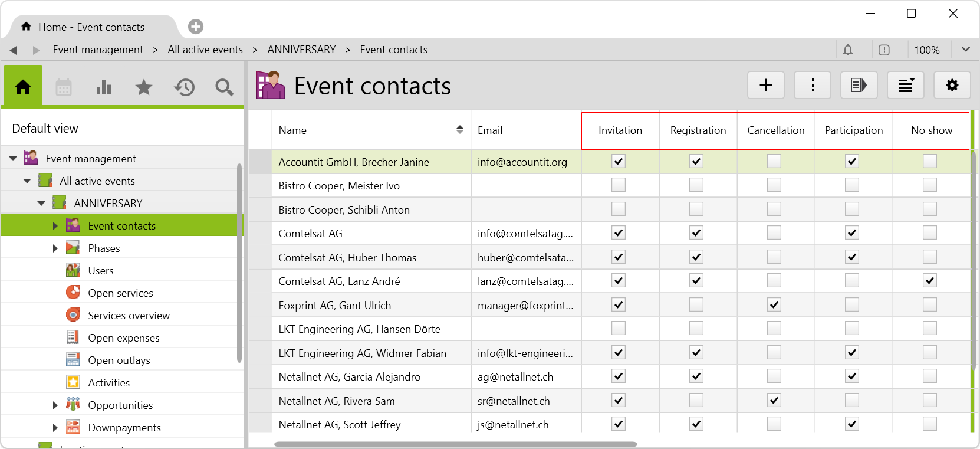This screenshot has height=449, width=980.
Task: Open Services overview in the sidebar
Action: tap(129, 316)
